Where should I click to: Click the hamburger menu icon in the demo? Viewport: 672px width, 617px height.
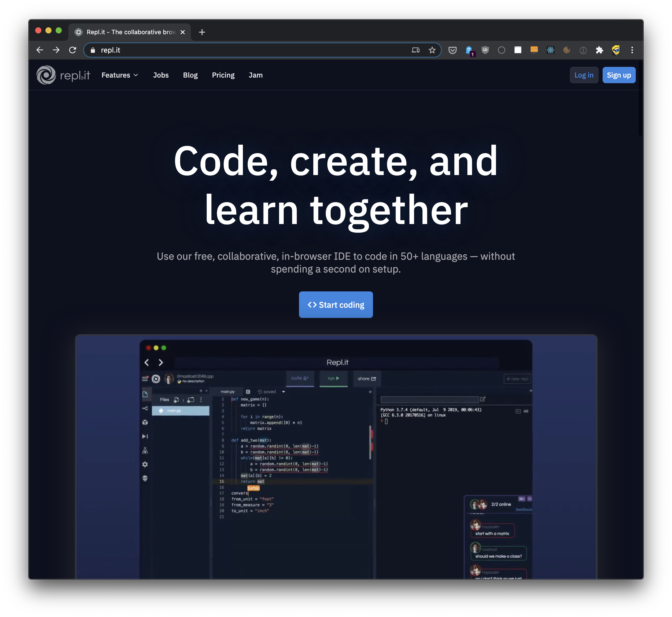(x=145, y=379)
